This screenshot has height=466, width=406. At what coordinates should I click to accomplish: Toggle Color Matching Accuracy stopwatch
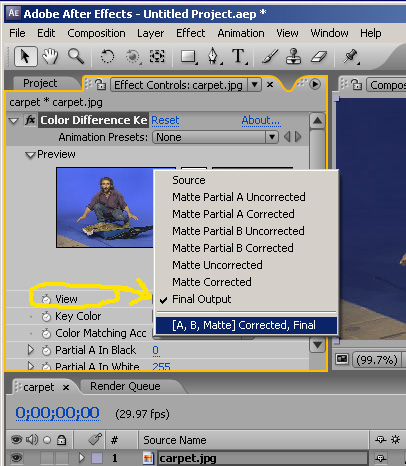(46, 333)
